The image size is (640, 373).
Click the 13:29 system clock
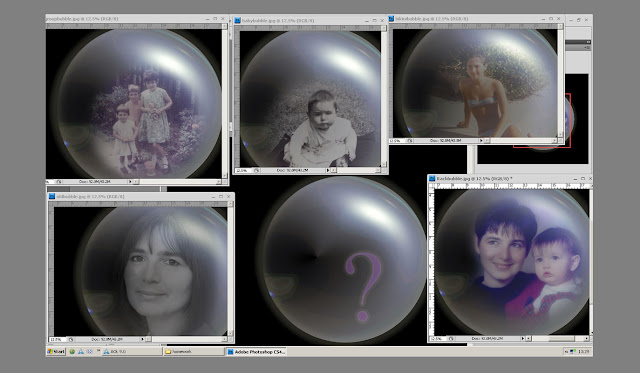tap(584, 351)
